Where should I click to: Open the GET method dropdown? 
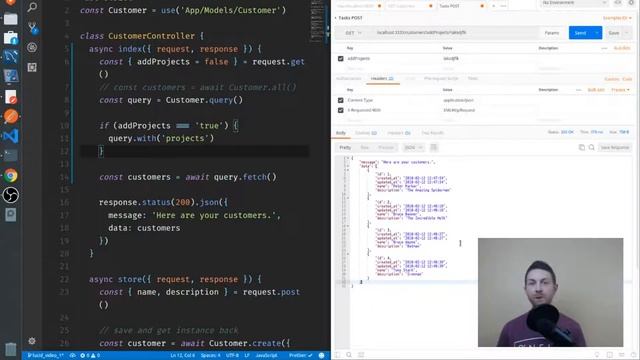[x=353, y=33]
